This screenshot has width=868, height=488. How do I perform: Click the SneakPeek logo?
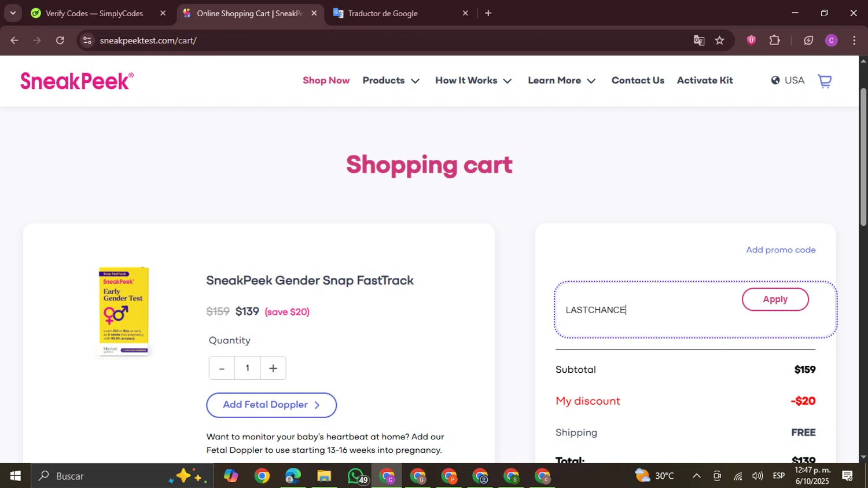pyautogui.click(x=77, y=81)
